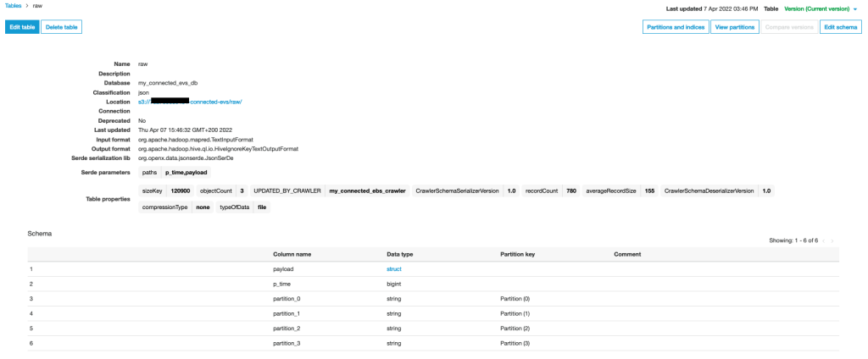
Task: Open Partitions and indices
Action: click(x=675, y=27)
